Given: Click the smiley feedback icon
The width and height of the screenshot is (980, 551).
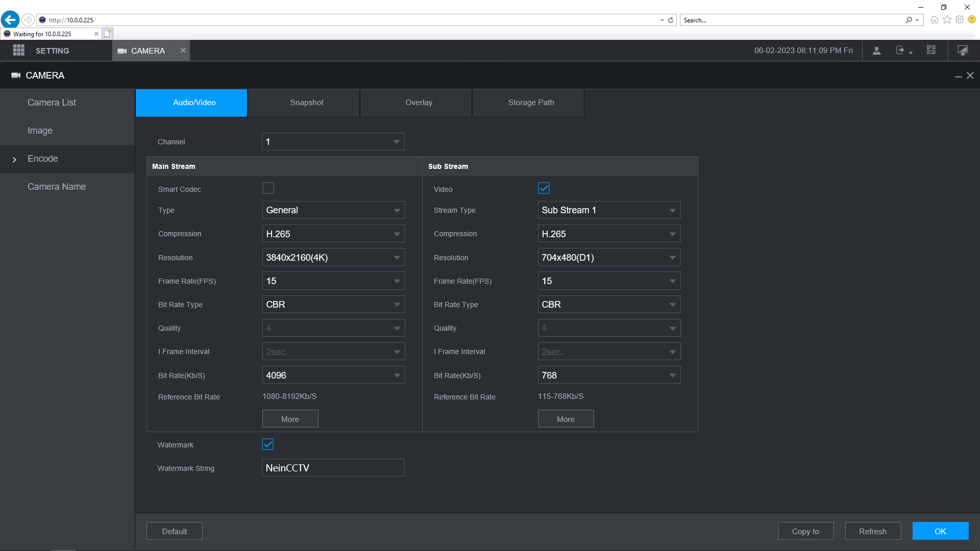Looking at the screenshot, I should (x=972, y=19).
